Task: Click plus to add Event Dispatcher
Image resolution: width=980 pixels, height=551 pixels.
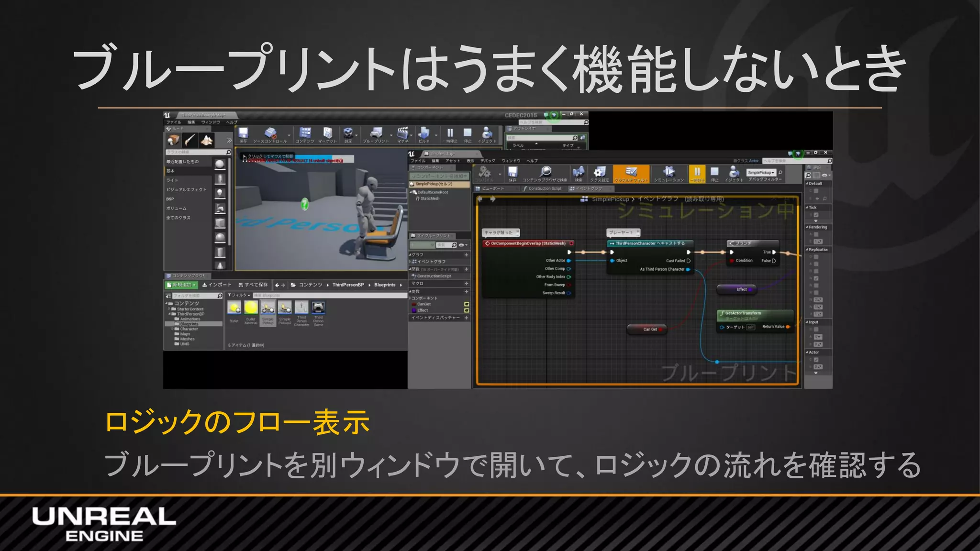Action: pos(466,318)
